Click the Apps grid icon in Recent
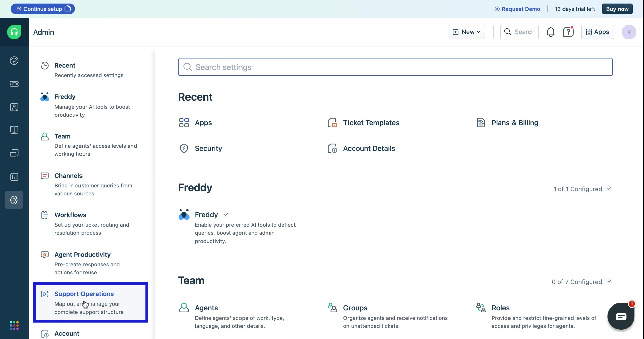Image resolution: width=644 pixels, height=339 pixels. click(184, 123)
